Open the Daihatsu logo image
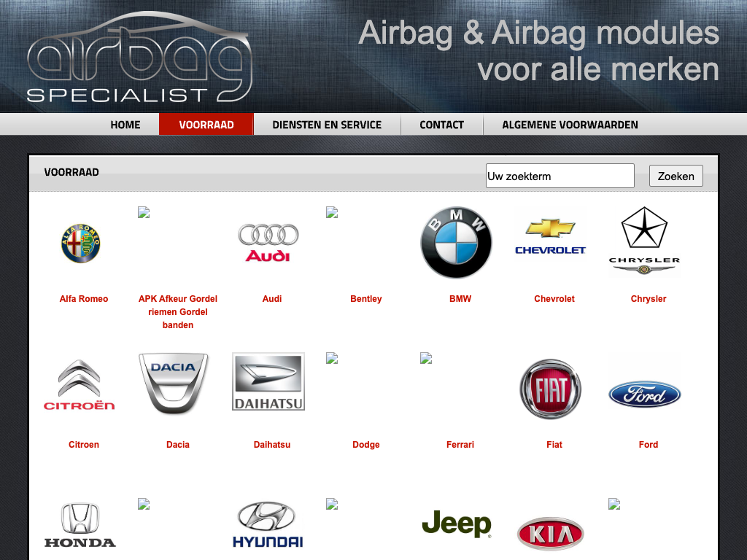 pos(268,381)
